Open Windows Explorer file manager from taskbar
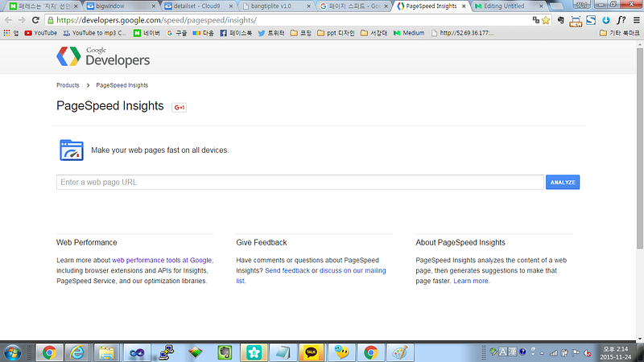 click(107, 352)
